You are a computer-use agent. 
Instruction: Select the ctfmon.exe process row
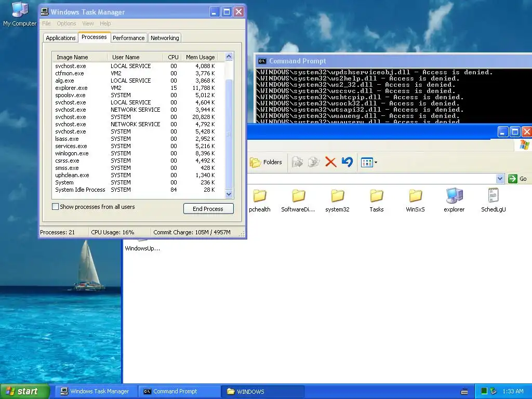click(138, 73)
